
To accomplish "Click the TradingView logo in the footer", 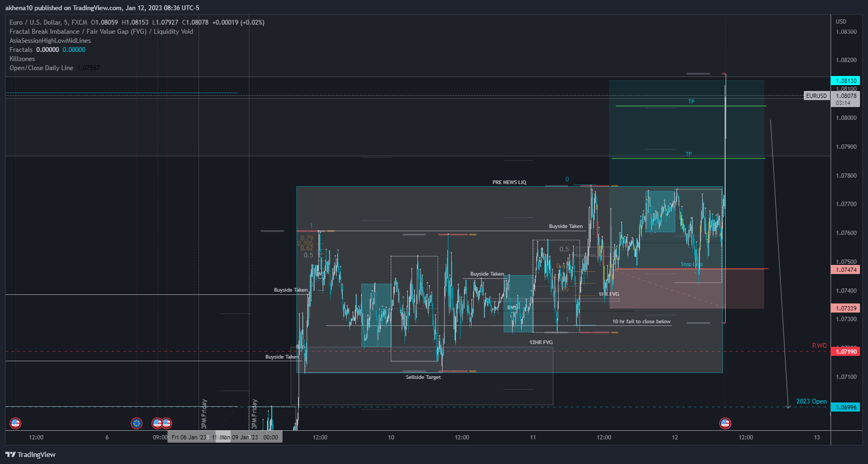I will click(31, 454).
